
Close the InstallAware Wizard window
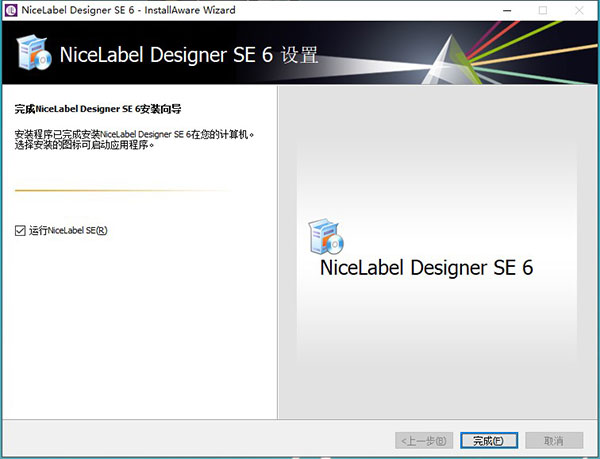pos(579,10)
